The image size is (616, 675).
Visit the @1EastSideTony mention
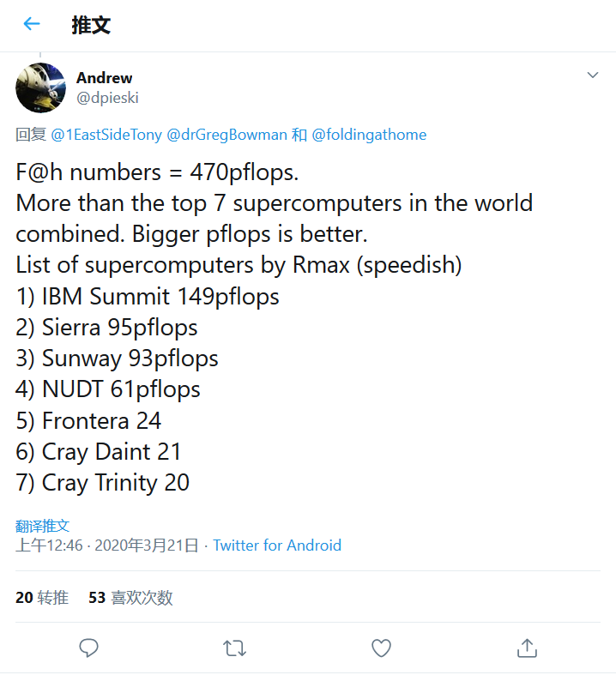coord(106,135)
